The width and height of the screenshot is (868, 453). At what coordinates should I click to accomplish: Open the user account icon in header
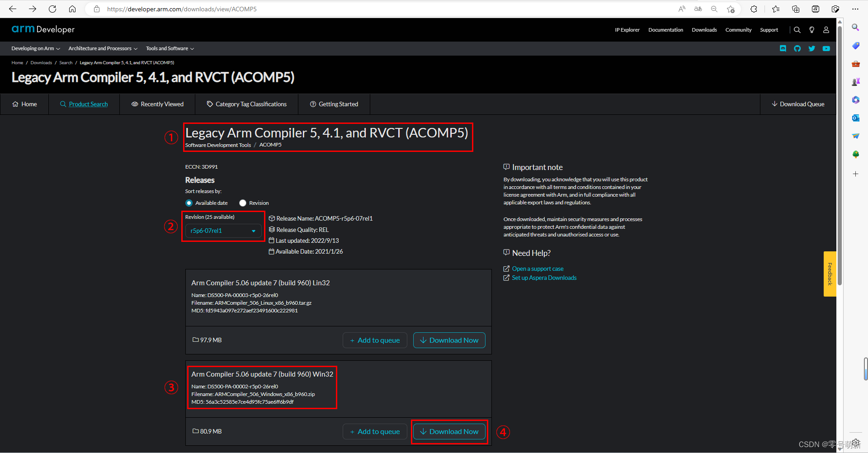tap(826, 30)
